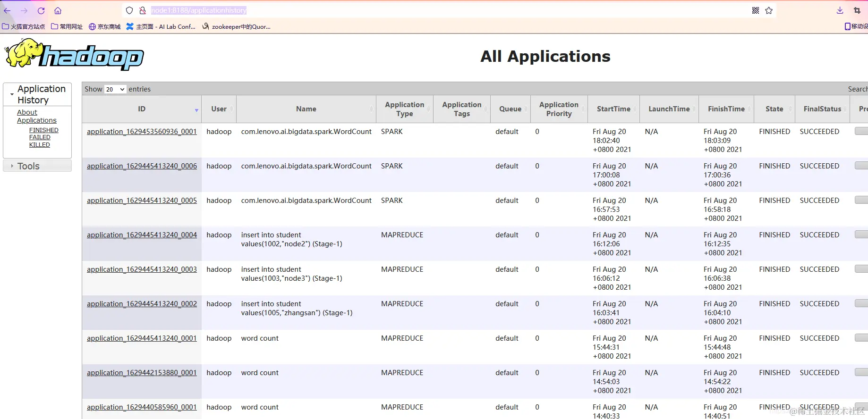The width and height of the screenshot is (868, 419).
Task: Open application_1629445413240_0004 details
Action: point(142,235)
